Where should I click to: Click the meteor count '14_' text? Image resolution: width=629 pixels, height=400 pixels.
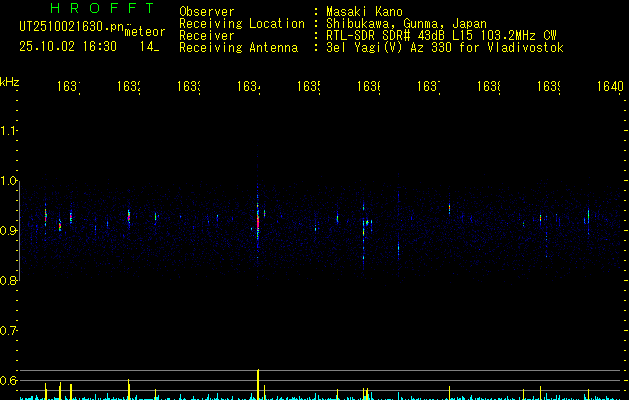150,47
